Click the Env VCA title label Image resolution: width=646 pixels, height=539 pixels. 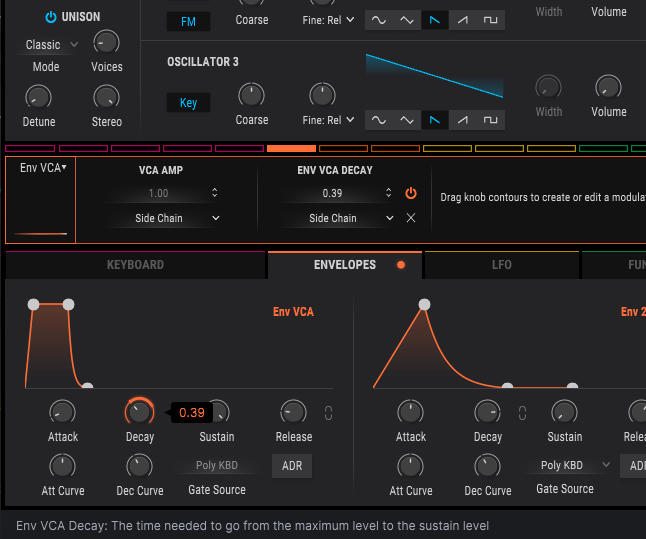pos(293,312)
